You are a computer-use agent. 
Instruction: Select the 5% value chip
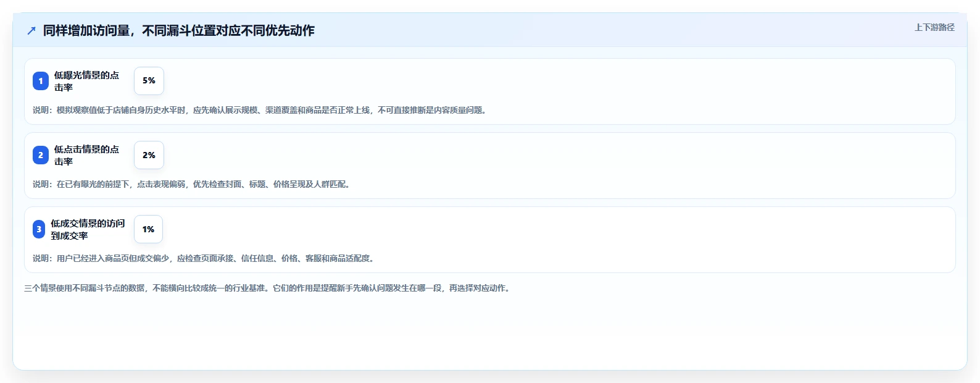point(149,81)
